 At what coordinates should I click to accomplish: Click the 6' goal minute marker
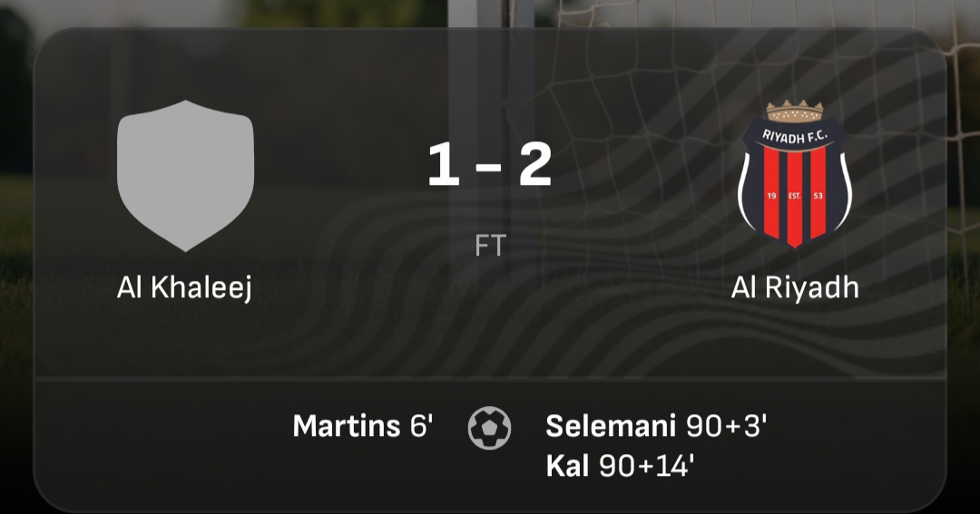(421, 427)
